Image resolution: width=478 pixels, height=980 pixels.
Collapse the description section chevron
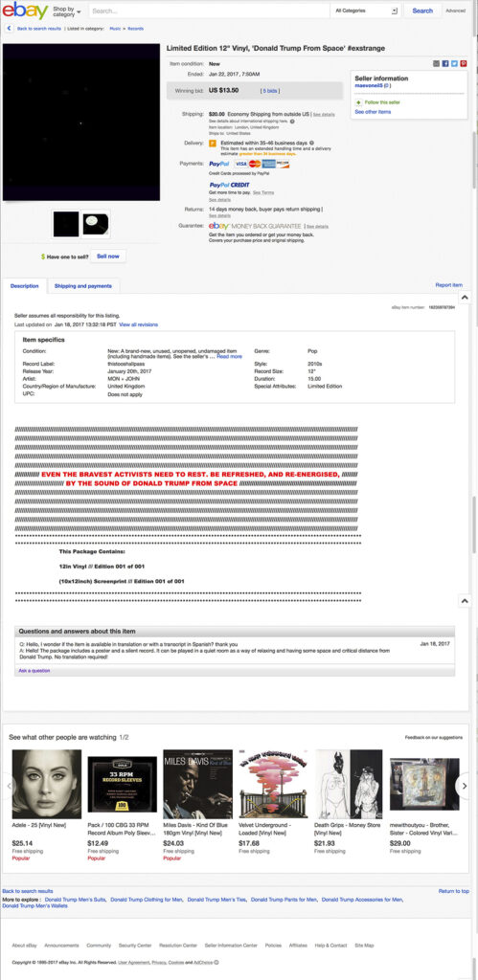click(465, 298)
